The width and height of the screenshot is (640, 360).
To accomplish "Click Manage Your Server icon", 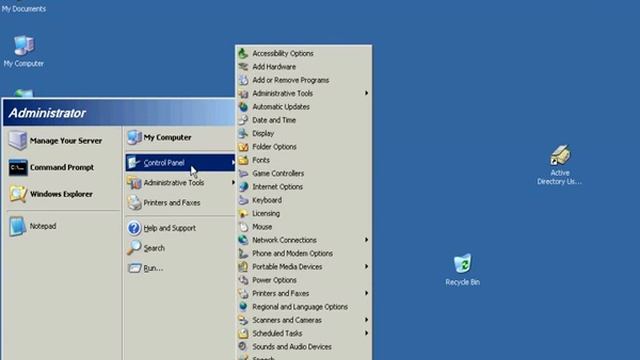I will (x=18, y=140).
